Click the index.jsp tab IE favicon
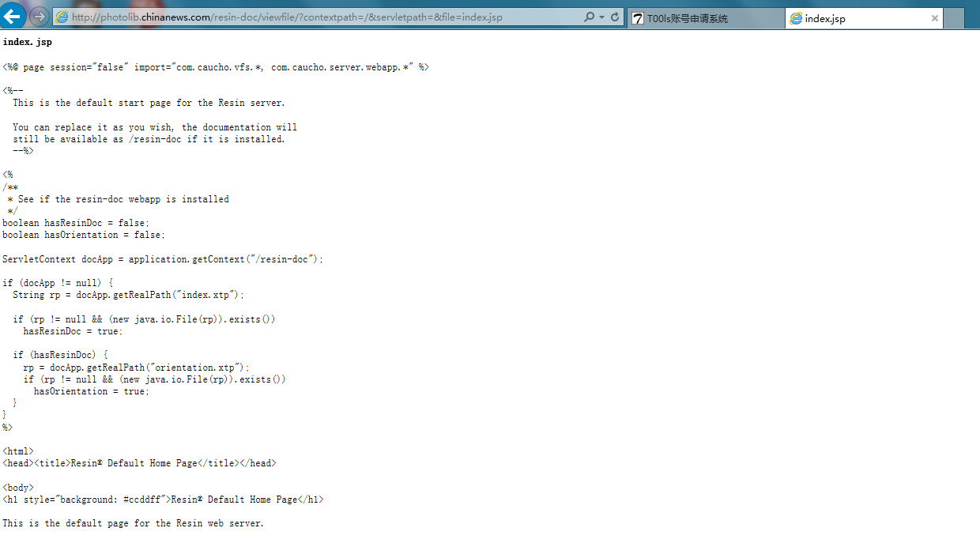The height and width of the screenshot is (543, 980). point(796,18)
